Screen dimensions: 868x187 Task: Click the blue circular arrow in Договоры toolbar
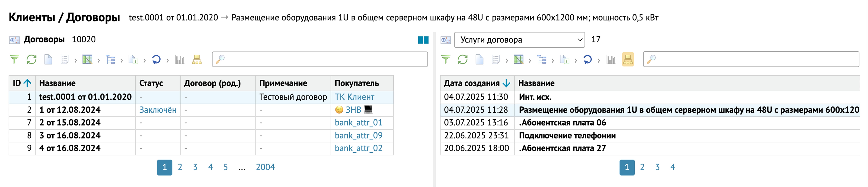pos(156,59)
